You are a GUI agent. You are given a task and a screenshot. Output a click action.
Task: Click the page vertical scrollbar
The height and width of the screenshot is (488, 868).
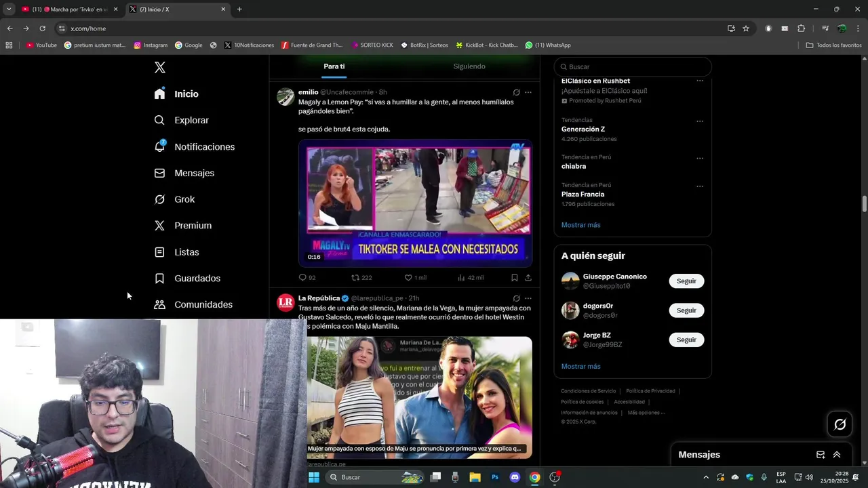tap(864, 203)
